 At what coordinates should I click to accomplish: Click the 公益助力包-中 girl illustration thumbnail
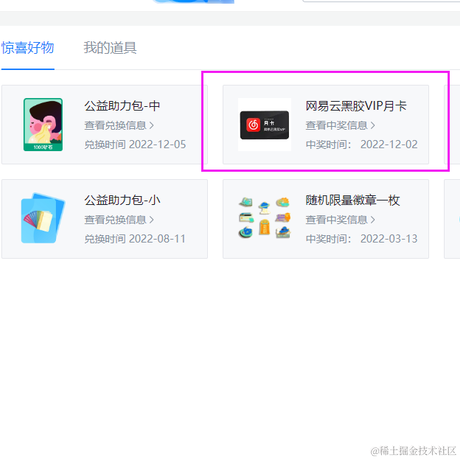[43, 124]
